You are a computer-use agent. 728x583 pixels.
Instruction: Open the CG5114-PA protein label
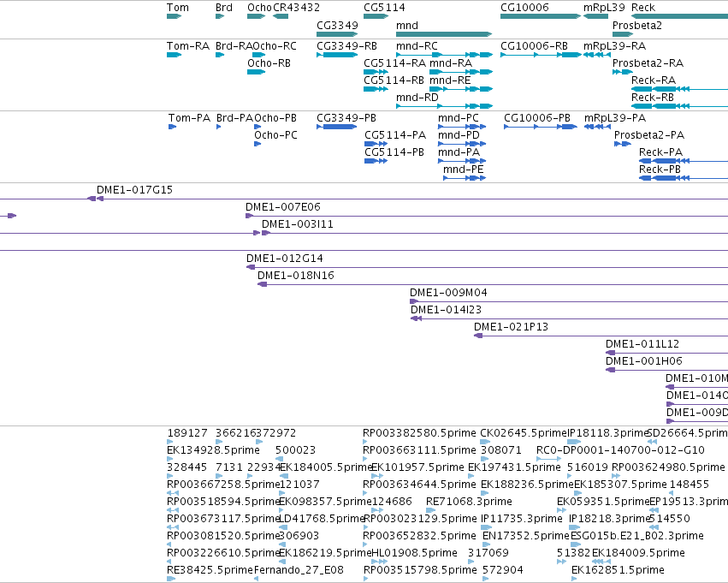point(394,135)
